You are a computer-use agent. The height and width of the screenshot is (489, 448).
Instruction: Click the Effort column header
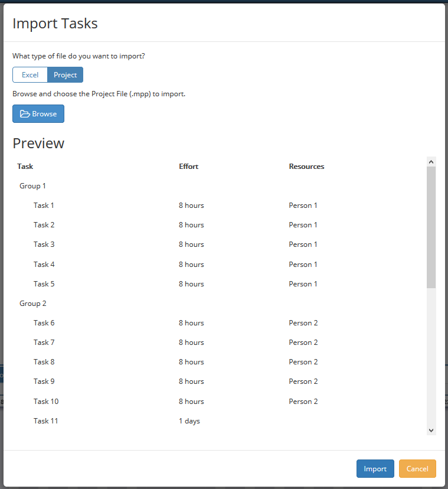pos(189,166)
